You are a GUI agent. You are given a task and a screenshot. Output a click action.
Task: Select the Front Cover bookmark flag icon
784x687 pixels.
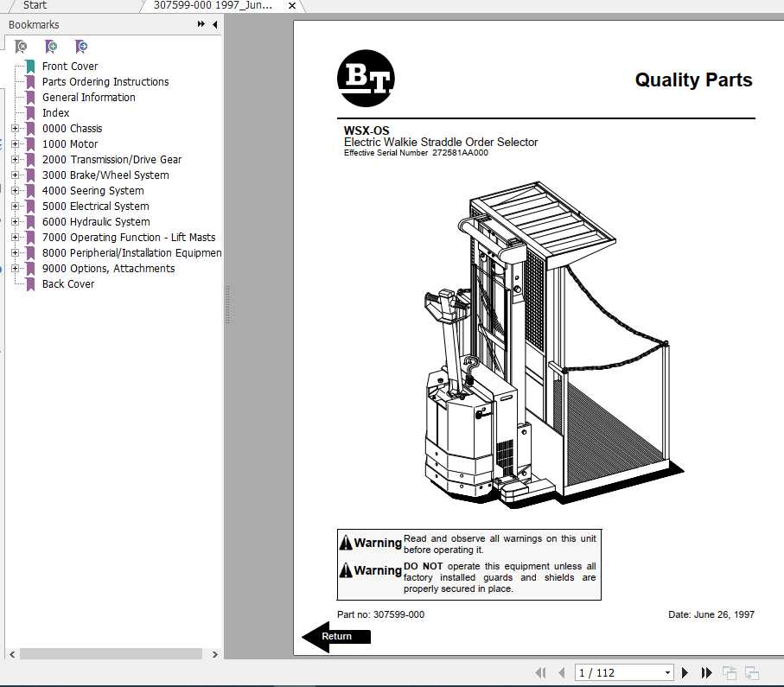tap(29, 66)
